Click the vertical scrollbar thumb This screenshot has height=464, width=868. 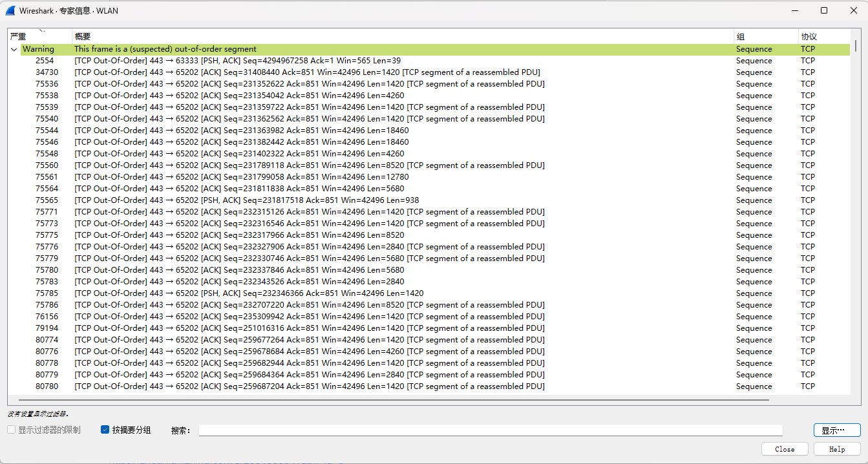(x=856, y=47)
